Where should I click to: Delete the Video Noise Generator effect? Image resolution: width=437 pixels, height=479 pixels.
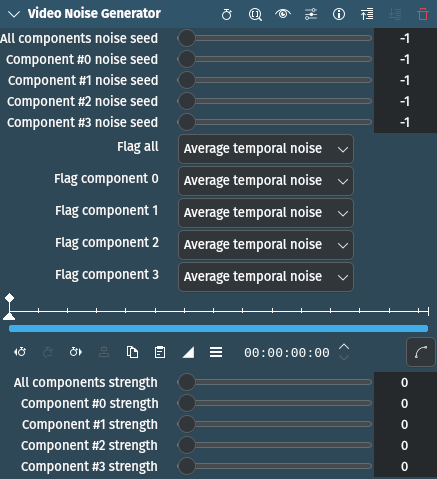[423, 14]
